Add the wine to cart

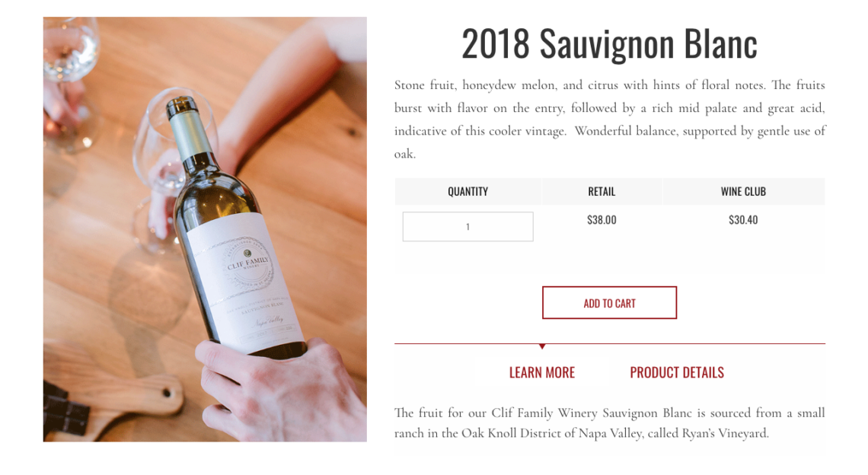click(609, 303)
